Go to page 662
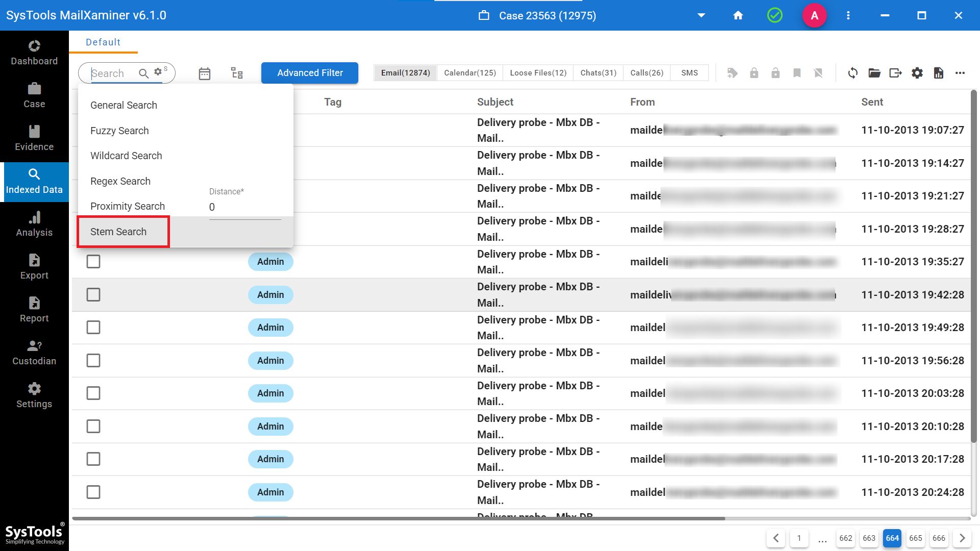 point(846,538)
